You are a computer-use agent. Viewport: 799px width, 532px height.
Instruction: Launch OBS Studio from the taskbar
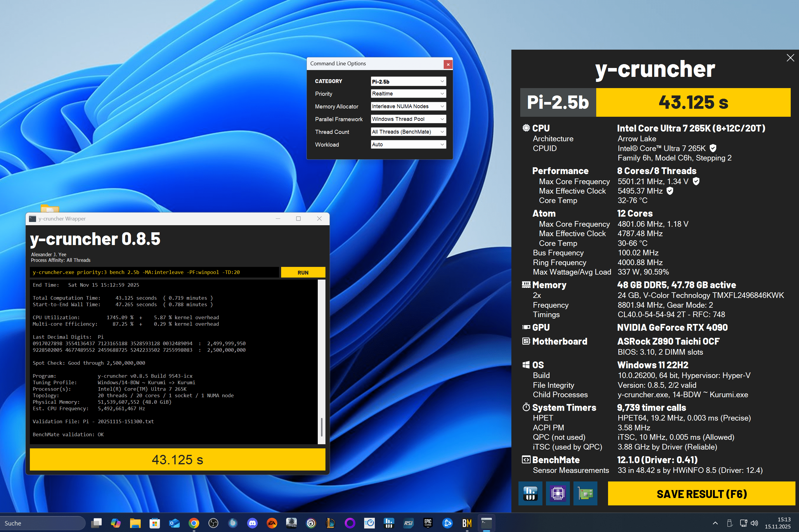click(213, 523)
